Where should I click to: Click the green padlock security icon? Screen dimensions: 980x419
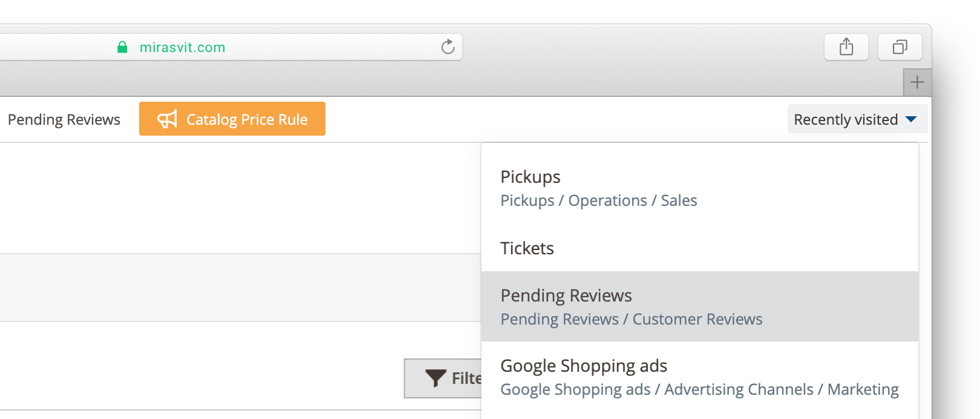[122, 47]
